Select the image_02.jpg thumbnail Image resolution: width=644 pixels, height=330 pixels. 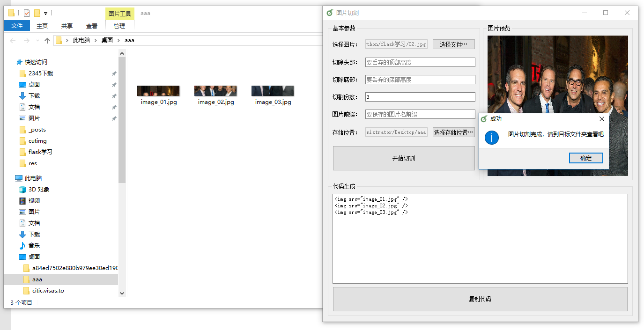click(x=215, y=91)
